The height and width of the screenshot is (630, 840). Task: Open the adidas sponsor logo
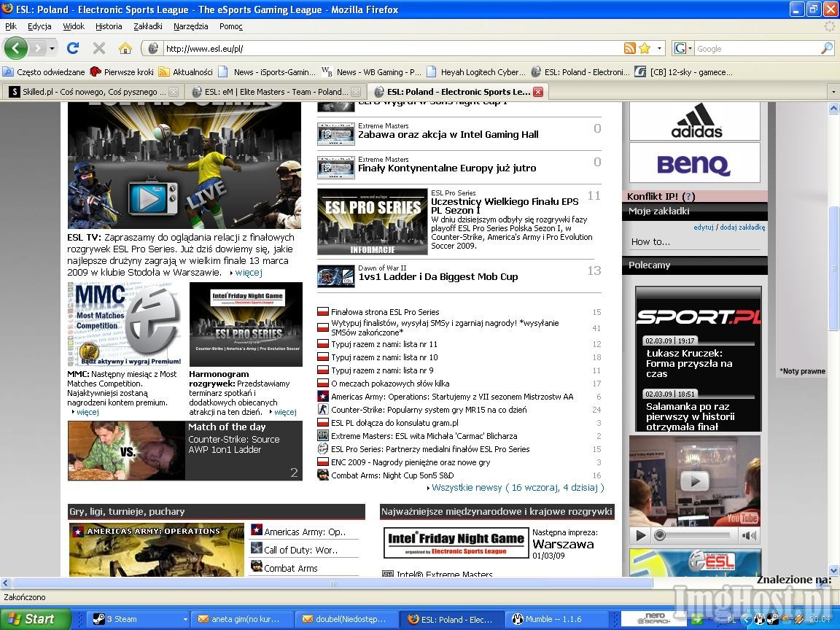coord(695,122)
